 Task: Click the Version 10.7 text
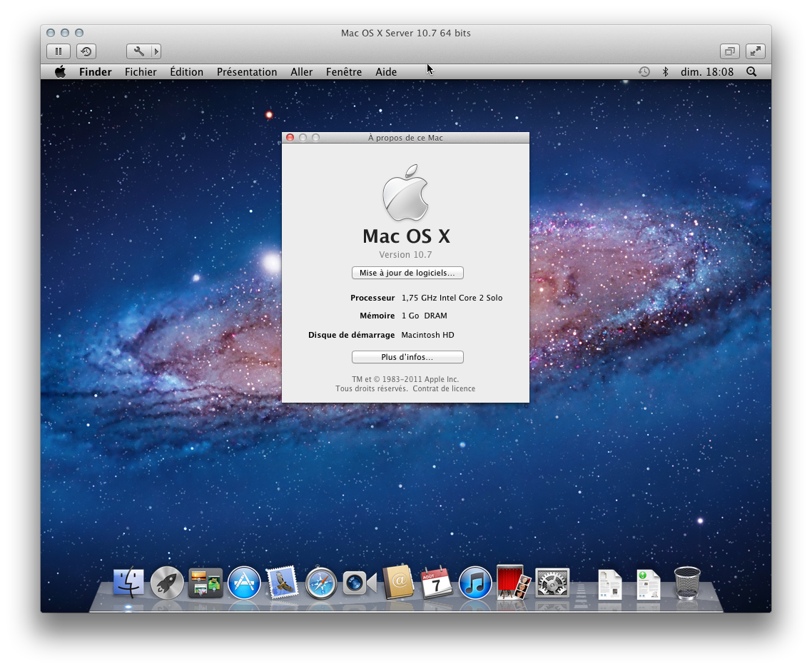tap(405, 254)
